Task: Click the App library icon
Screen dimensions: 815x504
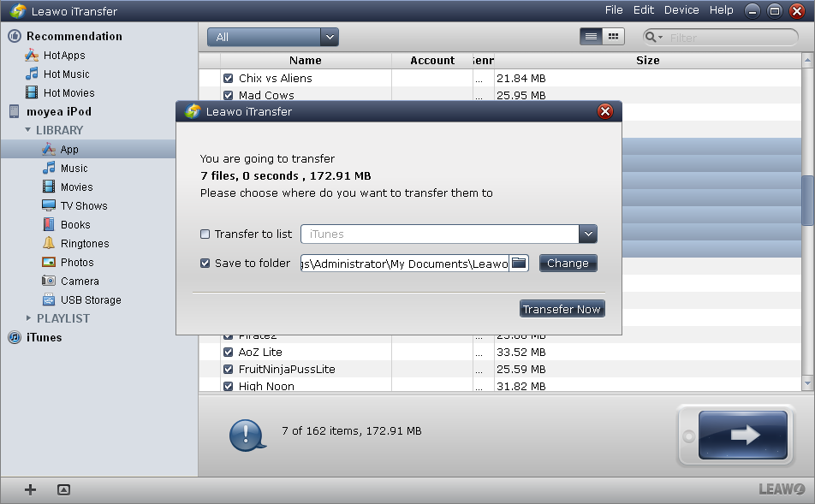Action: (49, 150)
